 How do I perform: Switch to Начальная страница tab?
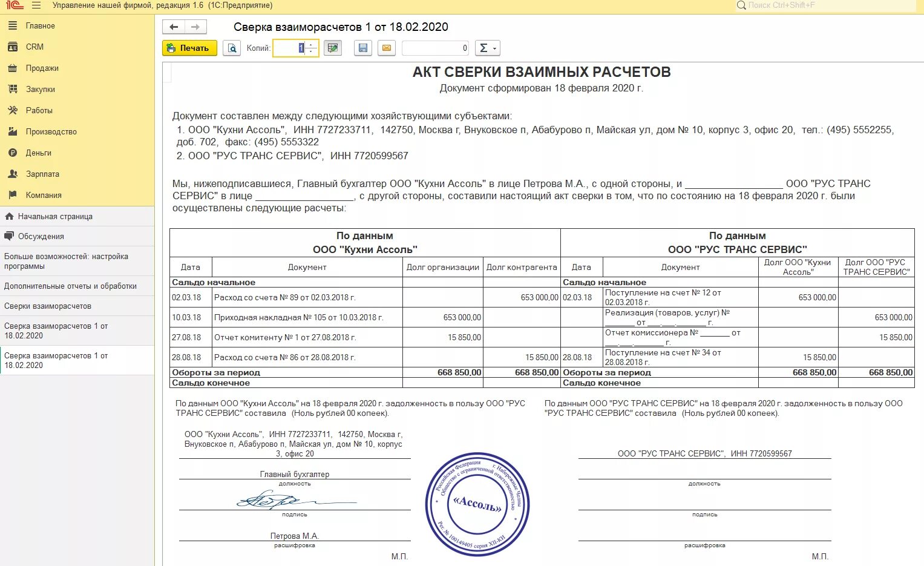point(77,216)
